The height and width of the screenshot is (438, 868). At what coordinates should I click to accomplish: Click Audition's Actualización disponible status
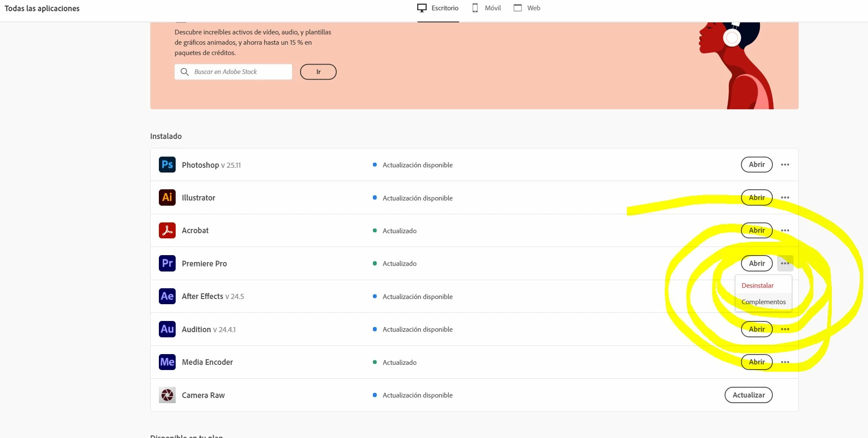(412, 329)
